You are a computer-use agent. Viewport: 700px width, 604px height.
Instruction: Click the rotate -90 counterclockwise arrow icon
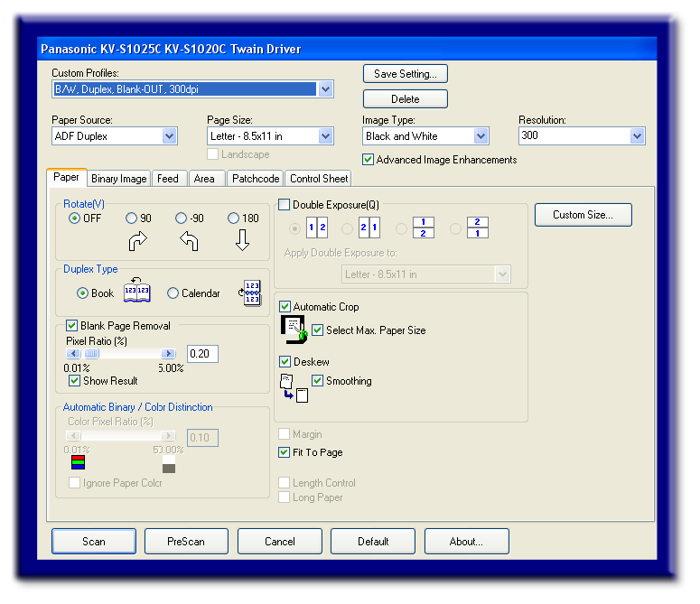click(190, 241)
